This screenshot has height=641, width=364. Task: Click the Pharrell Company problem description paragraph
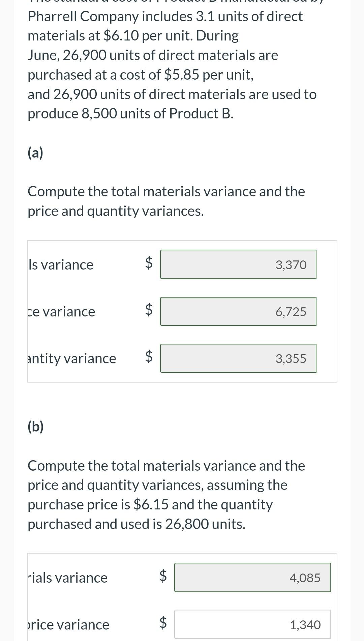coord(172,65)
